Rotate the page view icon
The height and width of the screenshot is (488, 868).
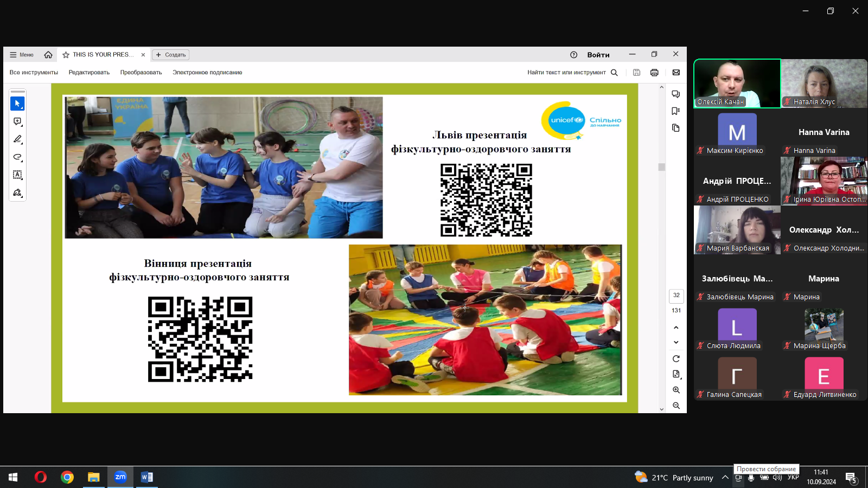point(676,359)
